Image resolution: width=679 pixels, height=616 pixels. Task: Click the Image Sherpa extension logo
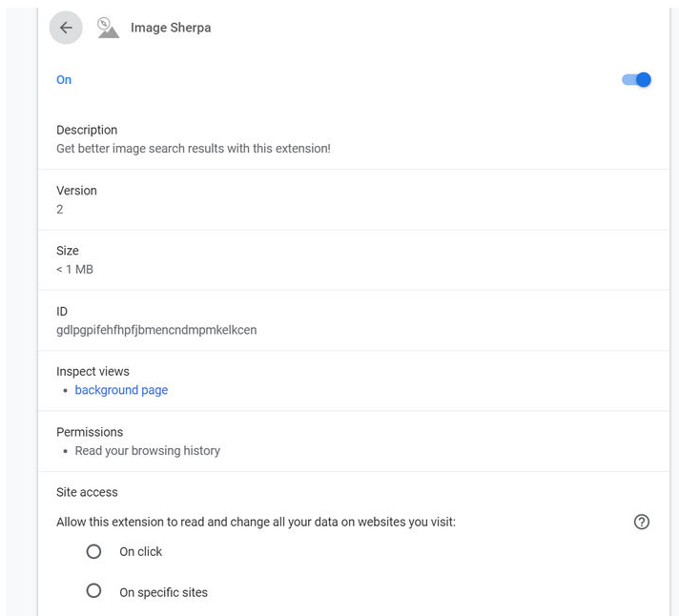tap(108, 28)
